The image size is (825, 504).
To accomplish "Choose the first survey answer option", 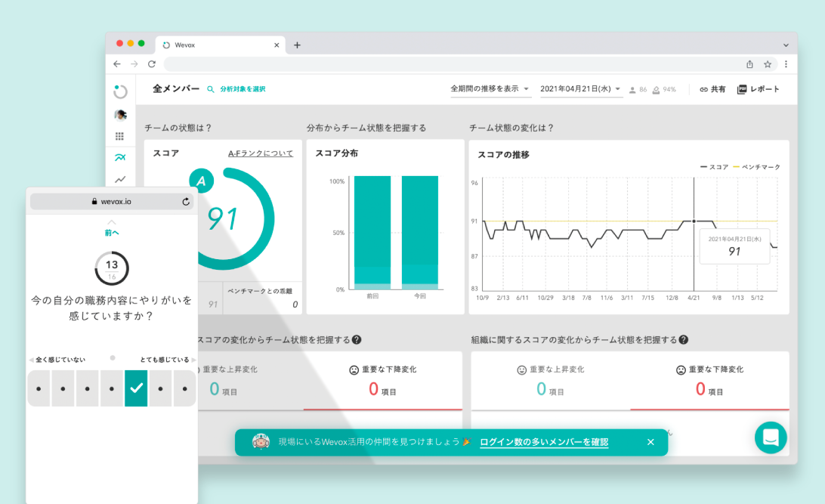I will [39, 388].
